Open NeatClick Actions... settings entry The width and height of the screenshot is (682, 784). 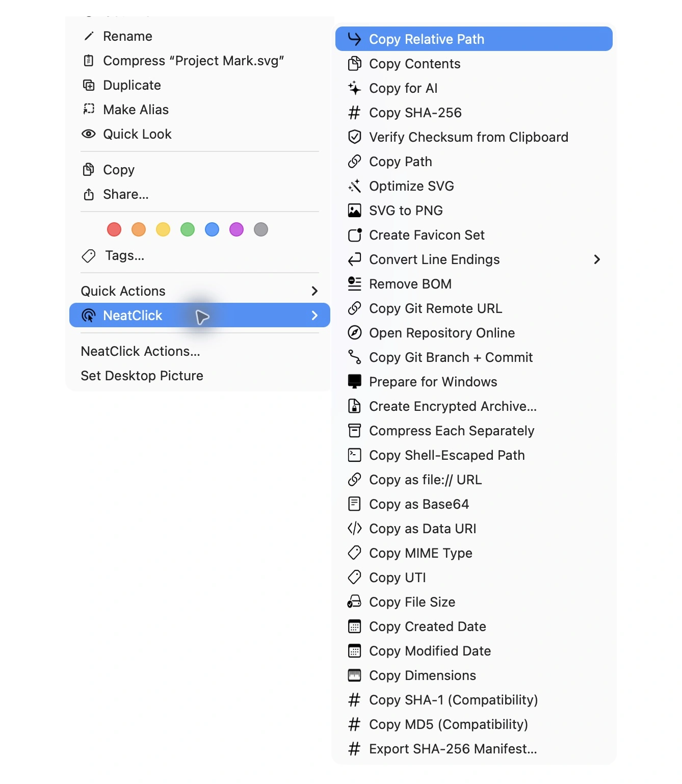click(x=200, y=351)
